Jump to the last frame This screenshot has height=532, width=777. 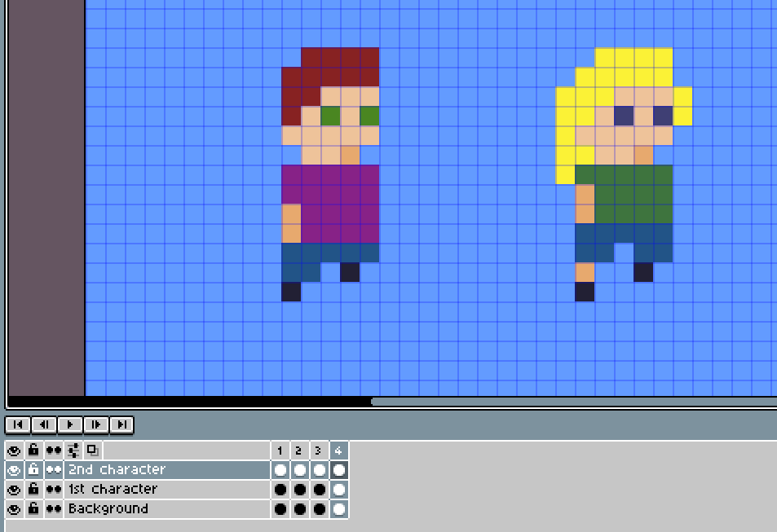(121, 424)
